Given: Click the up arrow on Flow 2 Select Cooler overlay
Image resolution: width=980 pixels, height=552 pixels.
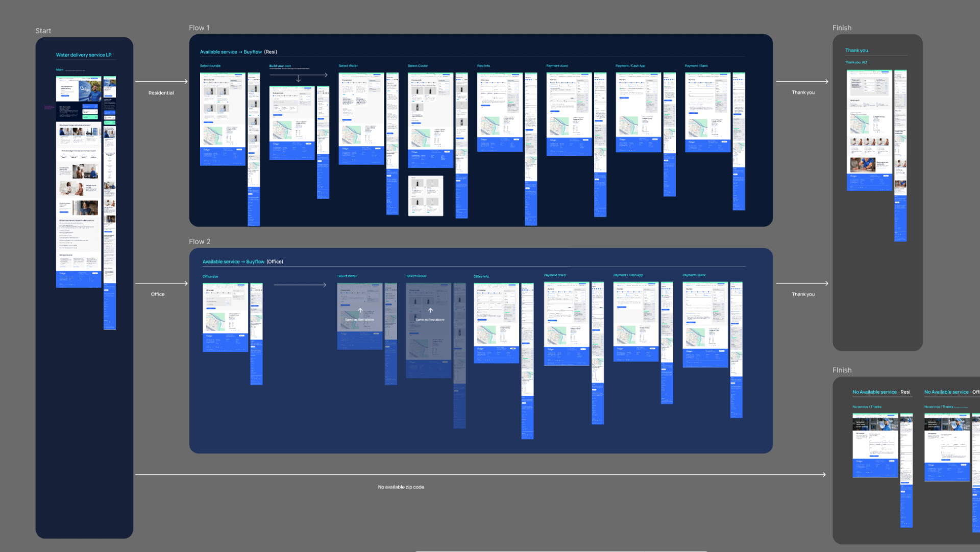Looking at the screenshot, I should 430,310.
